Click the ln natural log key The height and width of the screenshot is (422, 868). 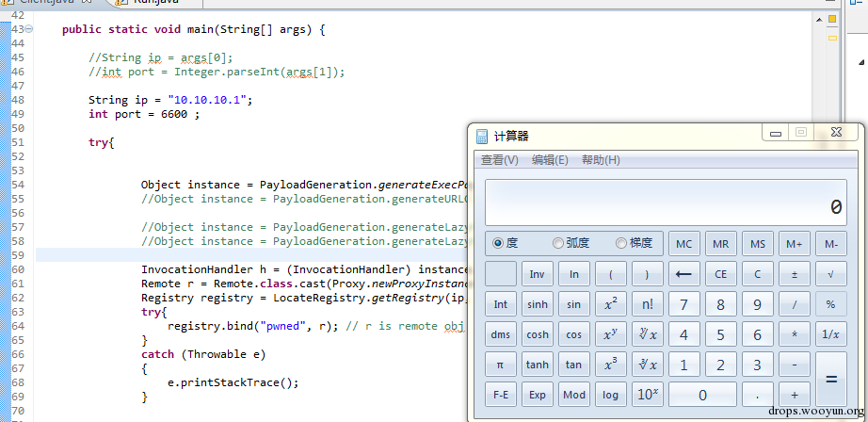pyautogui.click(x=574, y=273)
